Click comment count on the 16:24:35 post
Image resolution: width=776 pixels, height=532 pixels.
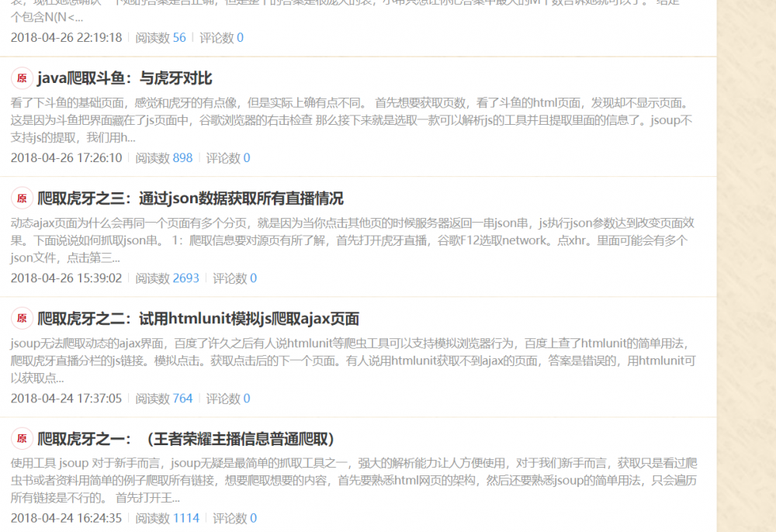pos(254,518)
